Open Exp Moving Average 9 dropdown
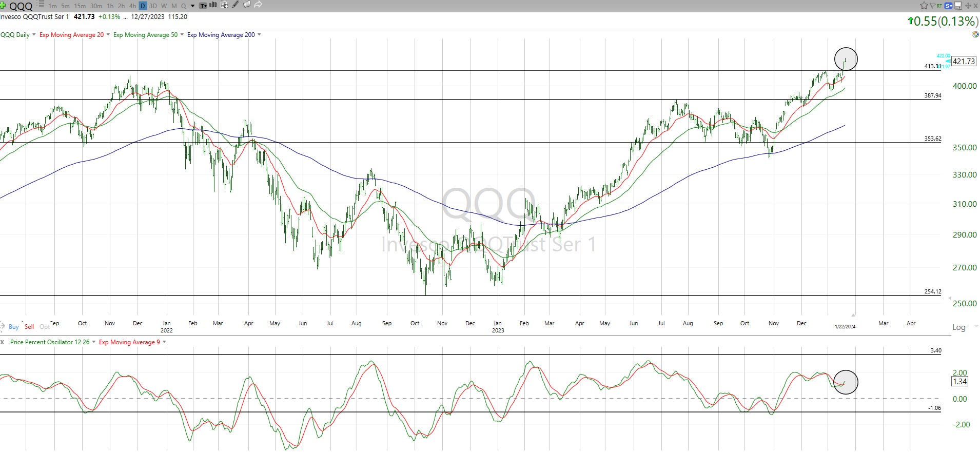Viewport: 980px width, 453px height. click(x=164, y=342)
